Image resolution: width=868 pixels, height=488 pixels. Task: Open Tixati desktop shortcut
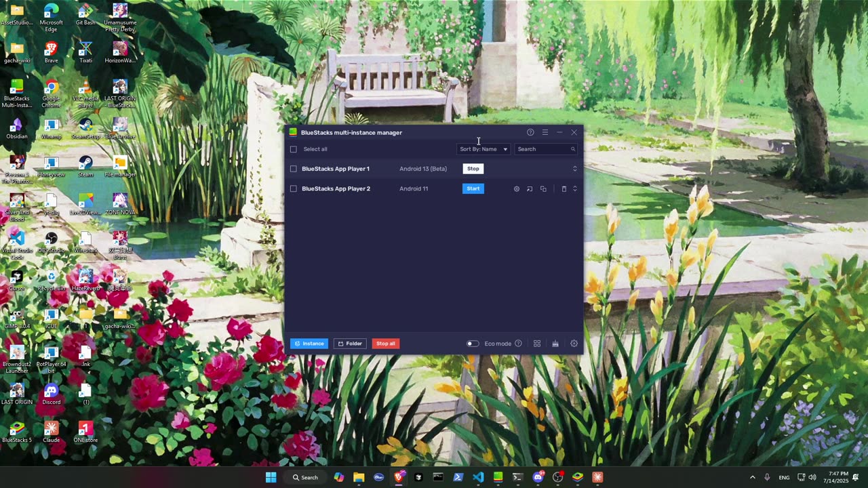[85, 52]
